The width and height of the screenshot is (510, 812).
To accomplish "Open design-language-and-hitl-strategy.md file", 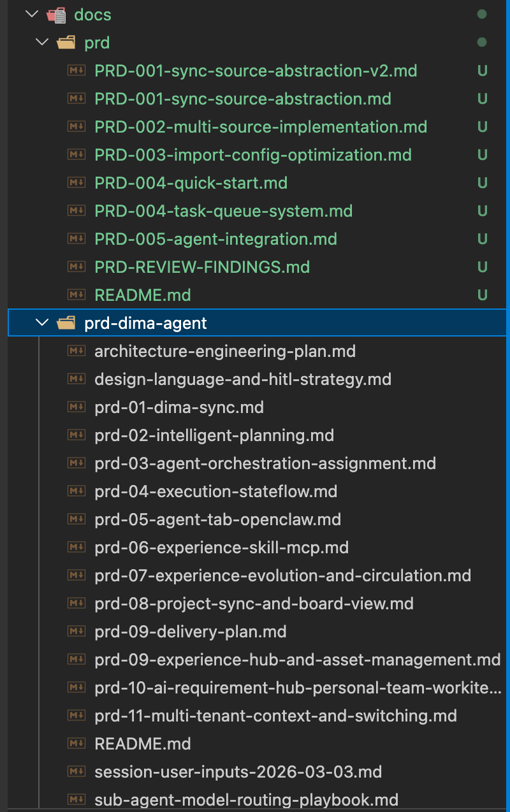I will [x=242, y=379].
